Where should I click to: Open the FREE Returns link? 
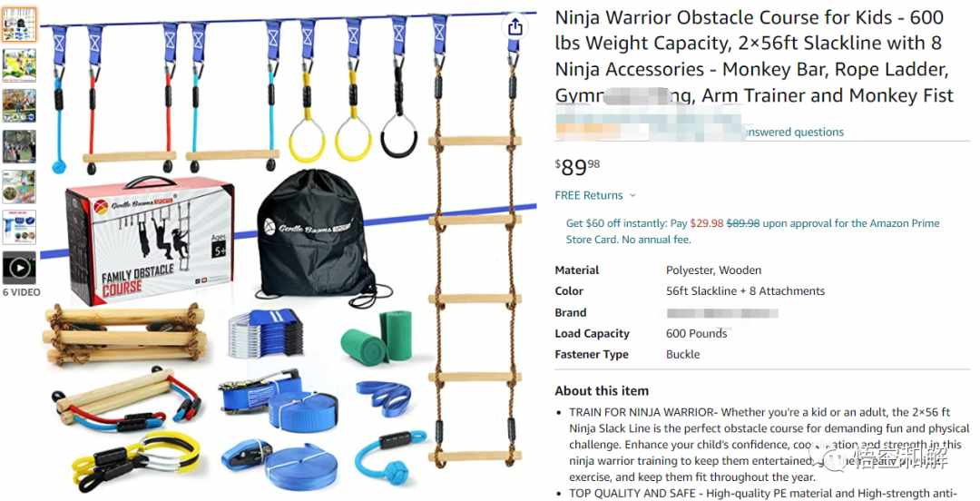click(x=589, y=195)
